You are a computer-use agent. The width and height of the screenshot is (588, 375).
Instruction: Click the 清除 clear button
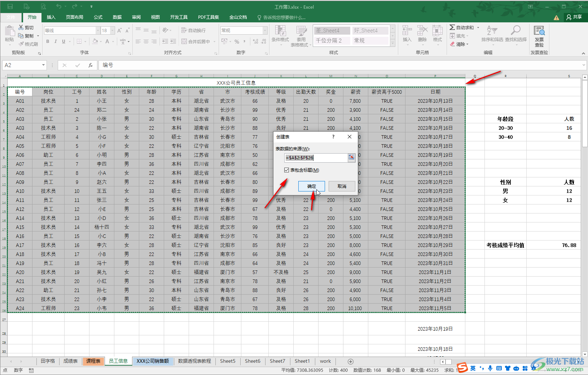459,44
